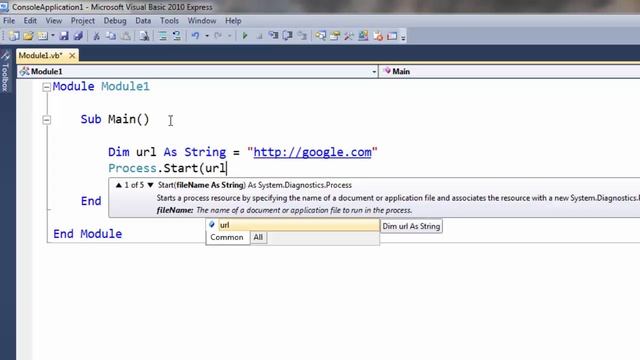Click the Comment out lines icon
The width and height of the screenshot is (640, 360).
point(162,36)
